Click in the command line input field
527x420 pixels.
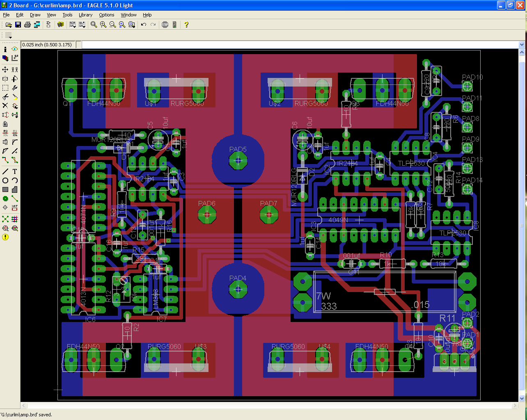[x=300, y=45]
